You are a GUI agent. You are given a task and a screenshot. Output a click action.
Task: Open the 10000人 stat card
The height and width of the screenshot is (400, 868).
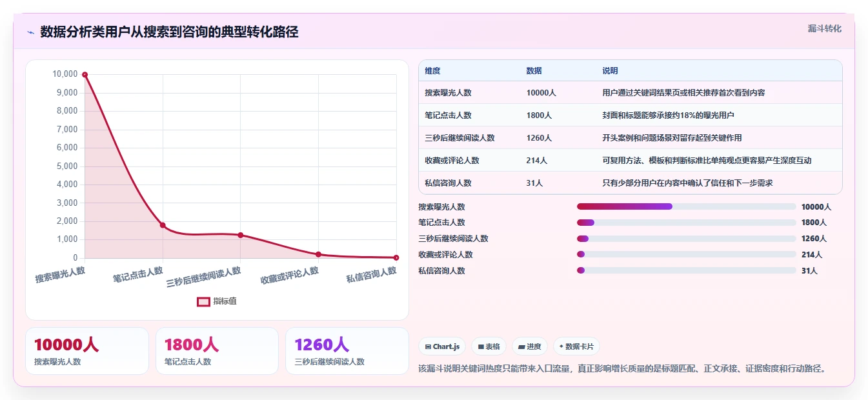click(x=87, y=351)
